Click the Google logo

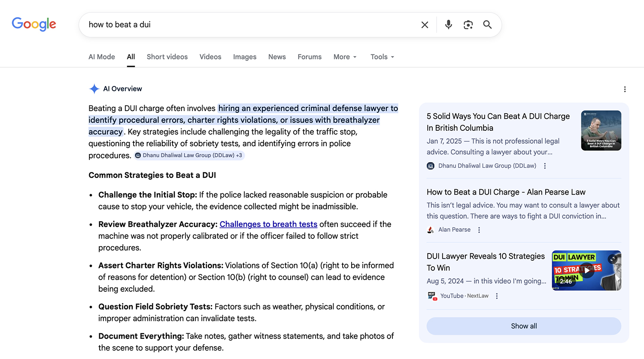pyautogui.click(x=34, y=24)
